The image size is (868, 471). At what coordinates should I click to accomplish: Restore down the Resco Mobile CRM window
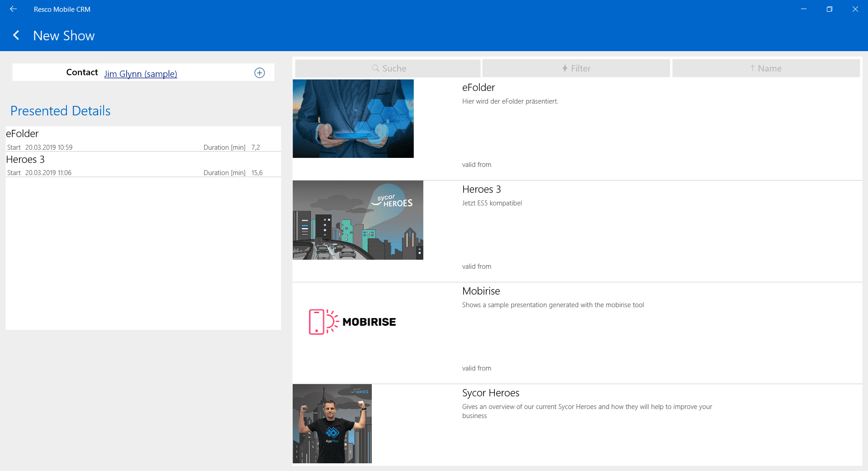click(830, 9)
